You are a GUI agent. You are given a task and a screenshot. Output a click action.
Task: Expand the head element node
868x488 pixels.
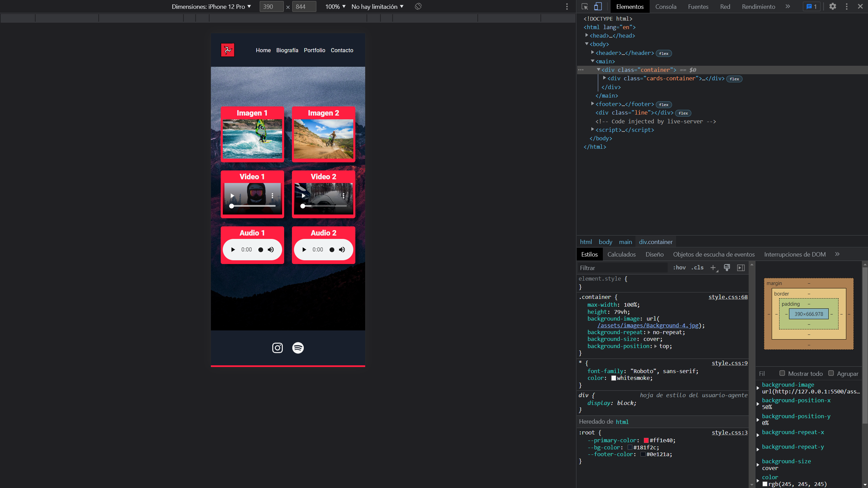[x=587, y=35]
